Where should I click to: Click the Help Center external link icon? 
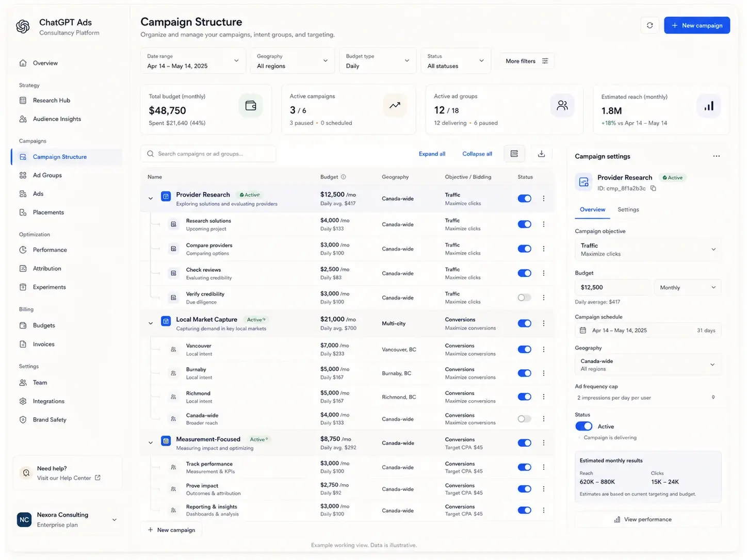[x=98, y=478]
